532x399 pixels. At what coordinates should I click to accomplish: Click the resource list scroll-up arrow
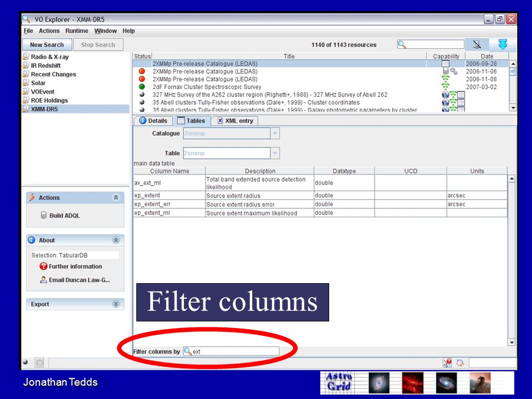pos(513,64)
